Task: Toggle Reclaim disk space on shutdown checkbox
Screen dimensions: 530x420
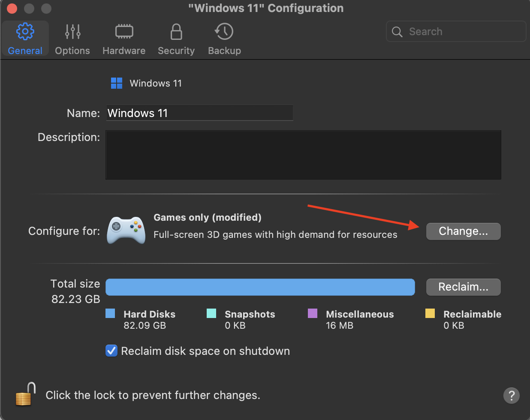Action: point(111,351)
